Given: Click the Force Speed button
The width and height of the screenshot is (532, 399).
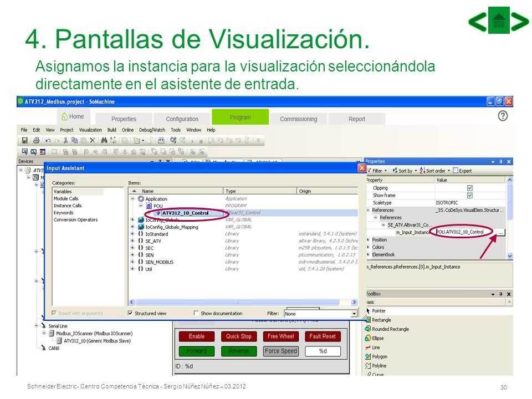Looking at the screenshot, I should pos(281,351).
